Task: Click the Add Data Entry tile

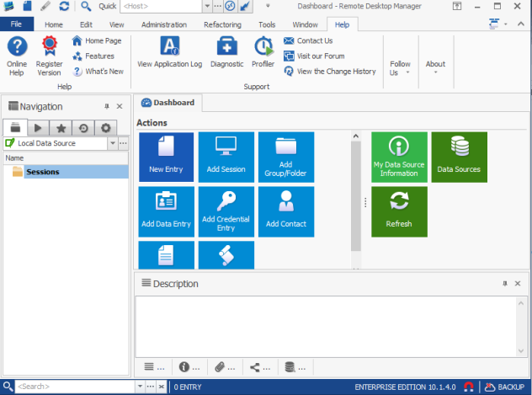Action: [167, 211]
